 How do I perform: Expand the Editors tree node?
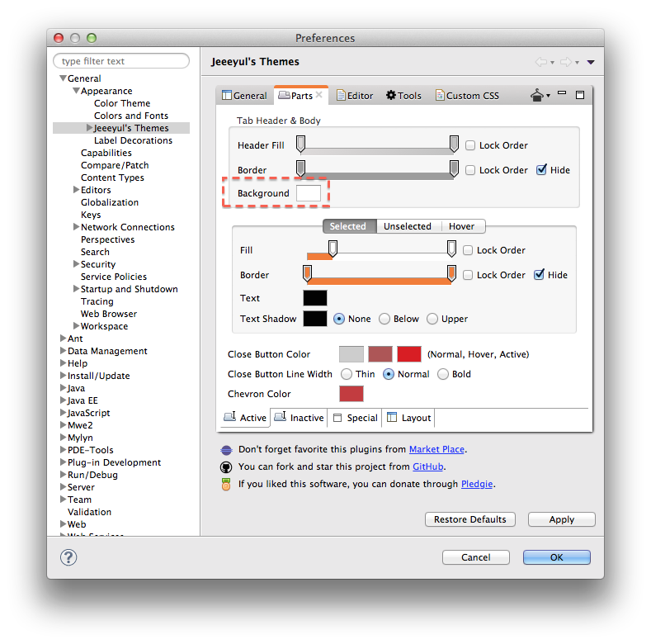[76, 190]
